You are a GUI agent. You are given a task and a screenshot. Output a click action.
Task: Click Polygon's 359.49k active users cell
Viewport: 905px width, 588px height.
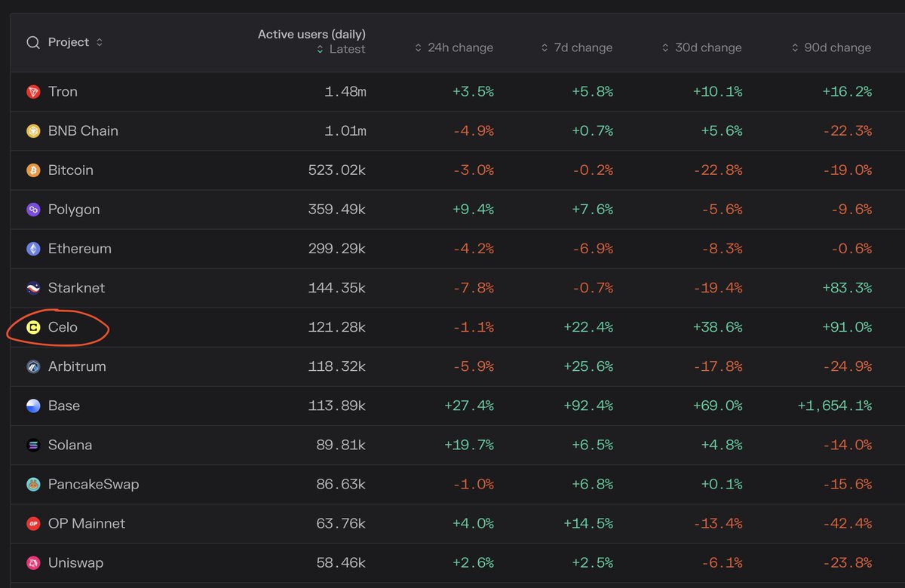click(x=337, y=210)
